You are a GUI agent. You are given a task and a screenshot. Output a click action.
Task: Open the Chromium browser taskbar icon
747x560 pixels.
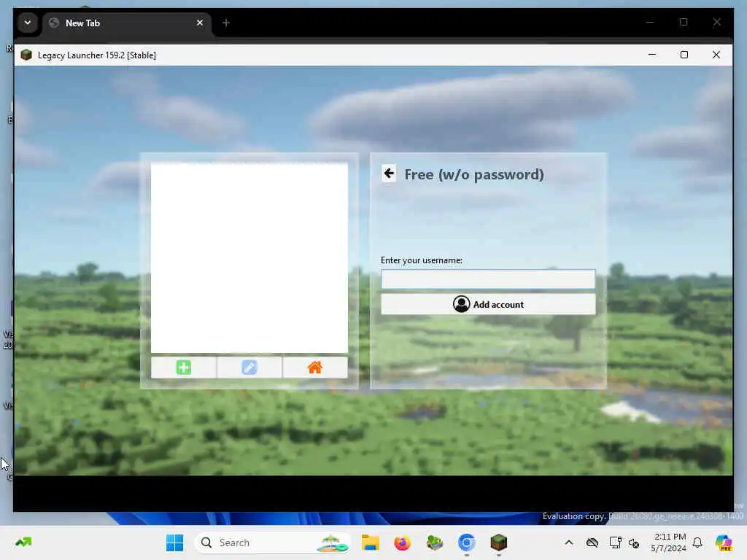click(466, 542)
